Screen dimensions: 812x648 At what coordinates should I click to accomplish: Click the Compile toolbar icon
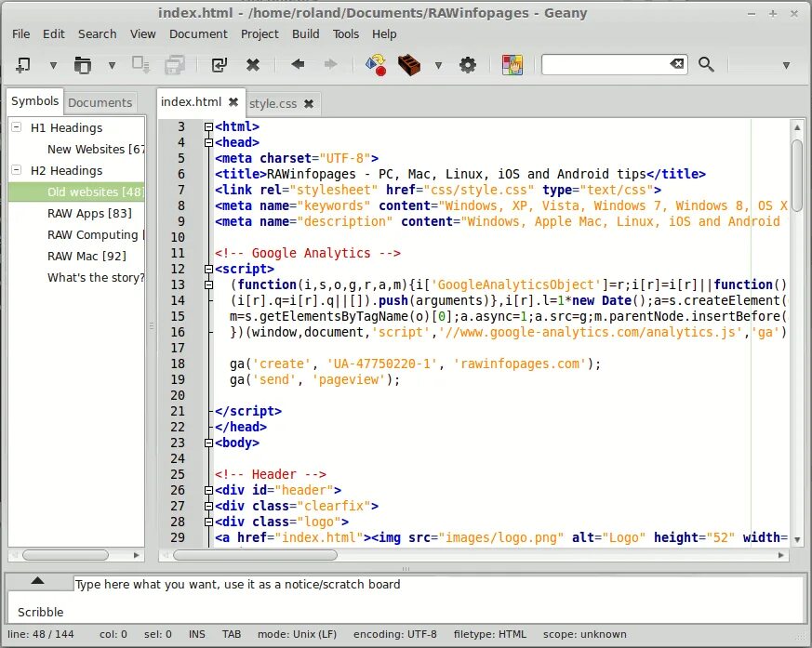coord(376,65)
